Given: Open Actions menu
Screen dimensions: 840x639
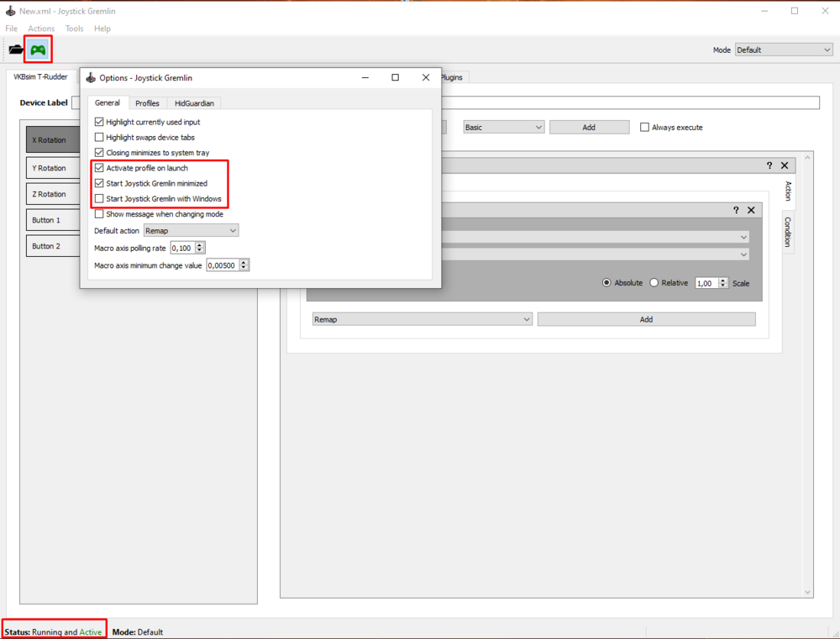Looking at the screenshot, I should point(41,29).
